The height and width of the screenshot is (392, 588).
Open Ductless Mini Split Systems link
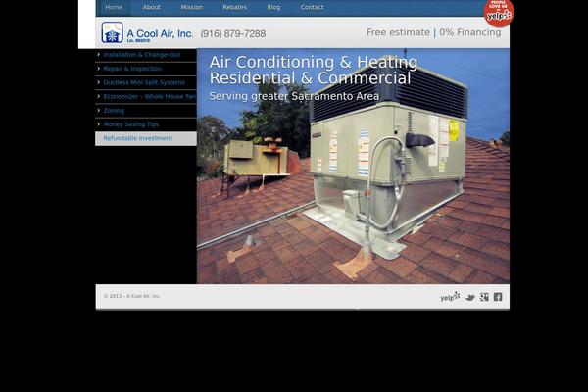click(x=144, y=82)
